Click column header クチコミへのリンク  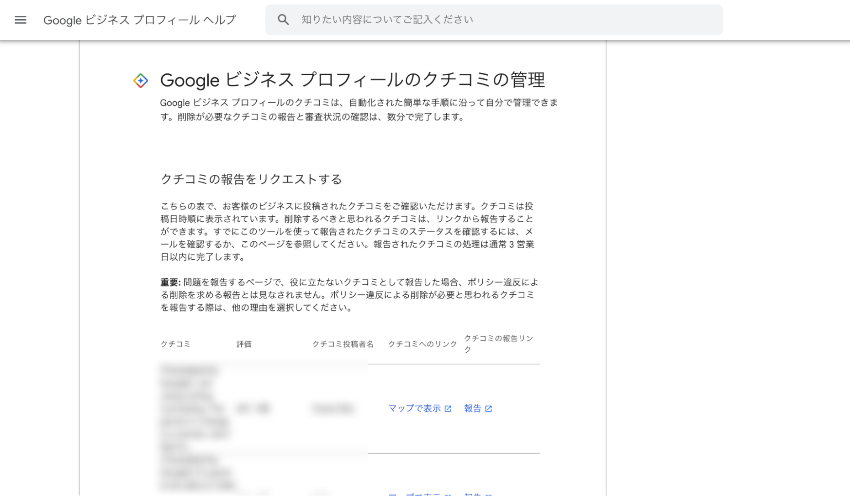(422, 344)
